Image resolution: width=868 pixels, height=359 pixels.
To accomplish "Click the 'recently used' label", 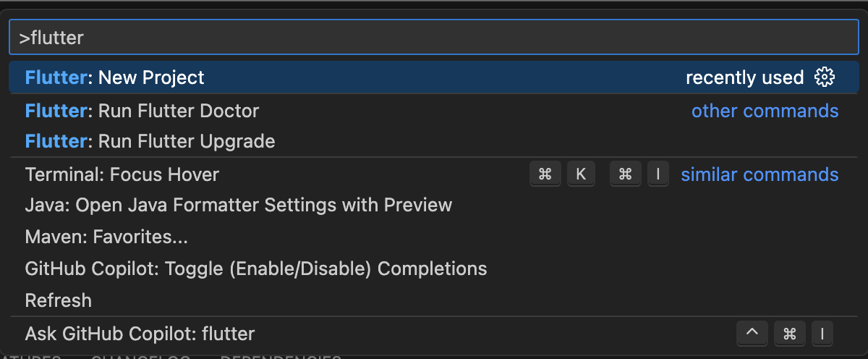I will 744,77.
